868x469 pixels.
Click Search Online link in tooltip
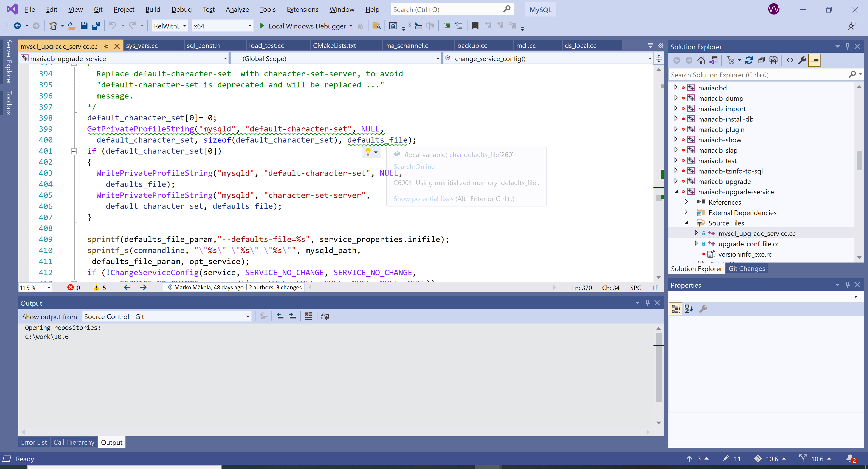414,167
